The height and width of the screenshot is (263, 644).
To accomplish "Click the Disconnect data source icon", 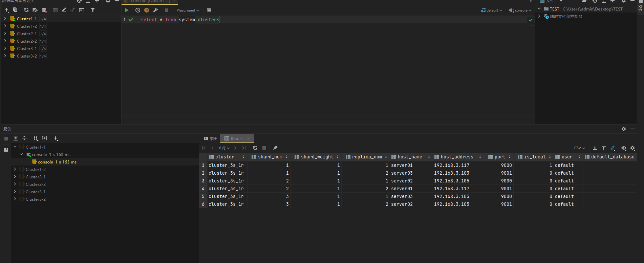I will (x=44, y=10).
